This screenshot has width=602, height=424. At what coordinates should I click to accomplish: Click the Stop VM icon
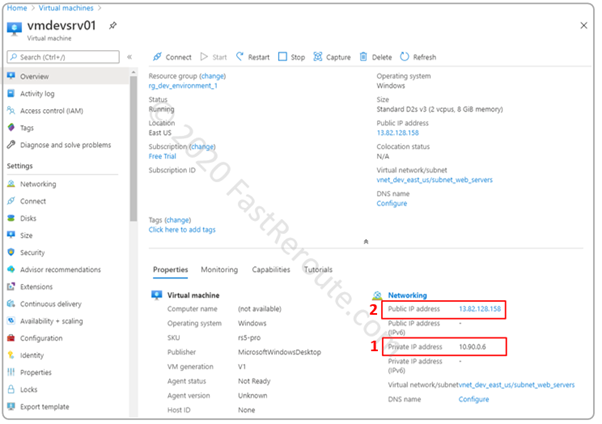[x=282, y=57]
